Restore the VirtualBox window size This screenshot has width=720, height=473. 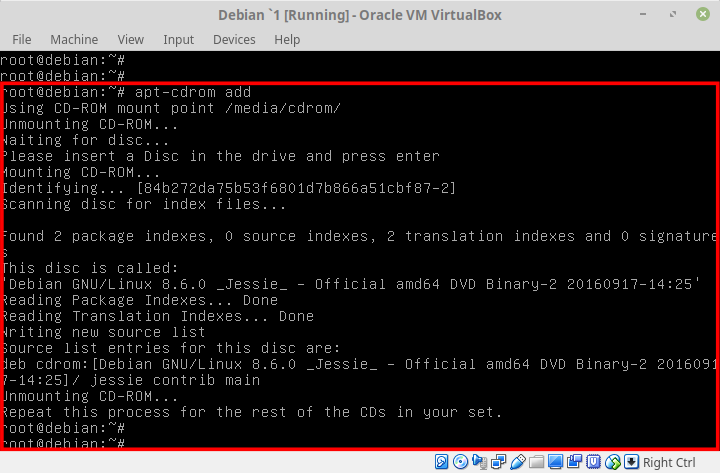[x=673, y=14]
